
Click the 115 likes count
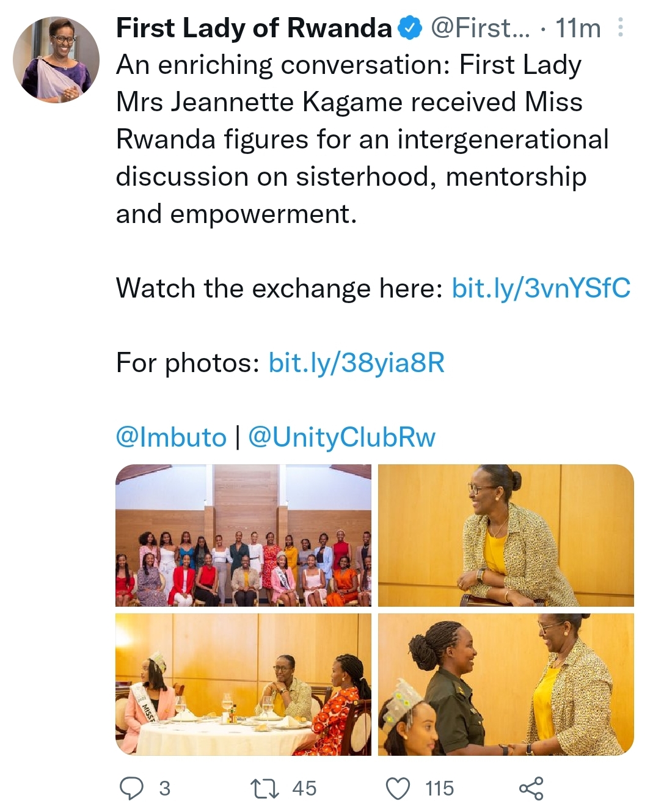440,788
